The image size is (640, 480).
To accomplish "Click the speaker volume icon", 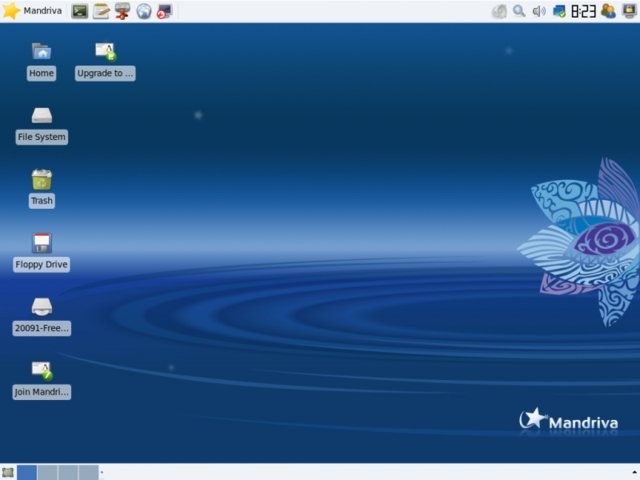I will 539,11.
